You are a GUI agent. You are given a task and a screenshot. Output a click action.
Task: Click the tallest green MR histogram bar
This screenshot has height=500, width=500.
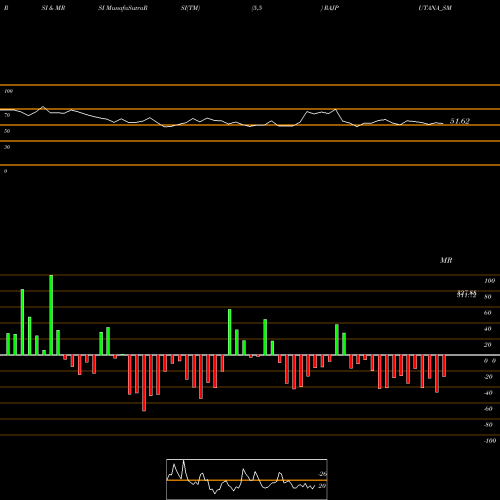[x=51, y=315]
